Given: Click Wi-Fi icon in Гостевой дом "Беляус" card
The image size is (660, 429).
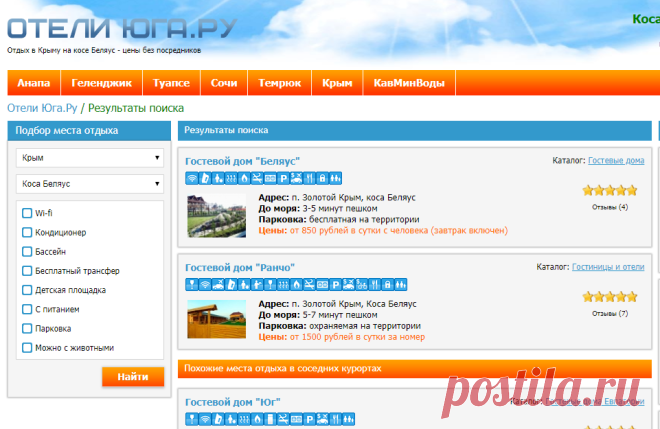Looking at the screenshot, I should pyautogui.click(x=192, y=178).
